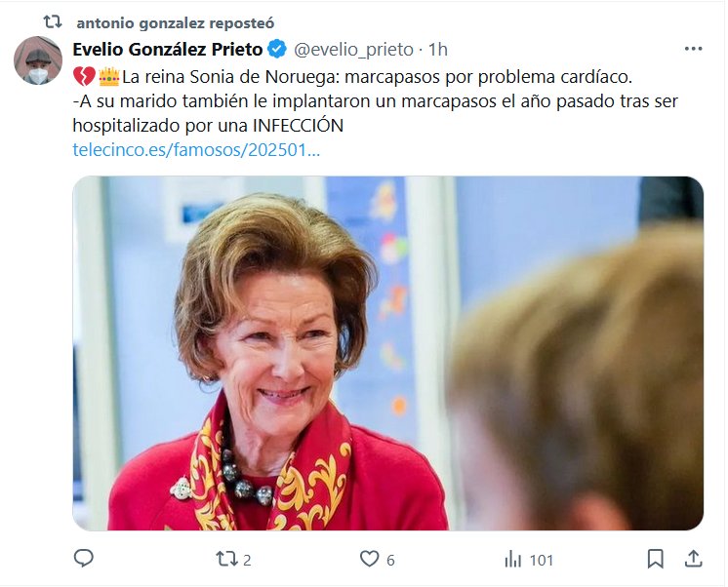Like the tweet with the heart icon
This screenshot has height=587, width=728.
coord(369,559)
